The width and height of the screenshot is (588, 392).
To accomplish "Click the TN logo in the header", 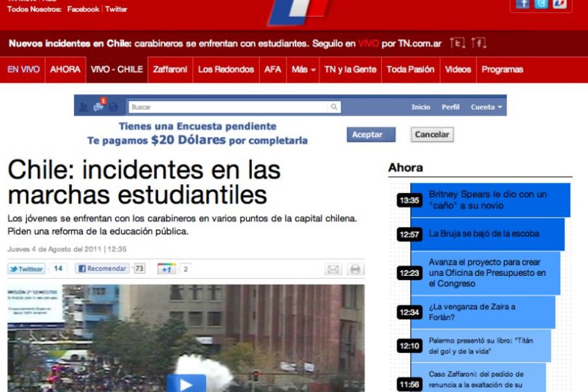I will [299, 12].
